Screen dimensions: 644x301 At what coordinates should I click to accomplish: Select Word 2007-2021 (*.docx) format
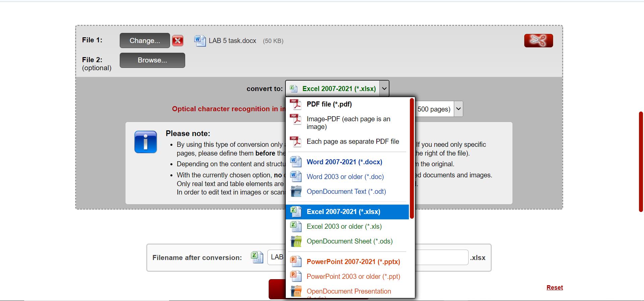pyautogui.click(x=347, y=162)
